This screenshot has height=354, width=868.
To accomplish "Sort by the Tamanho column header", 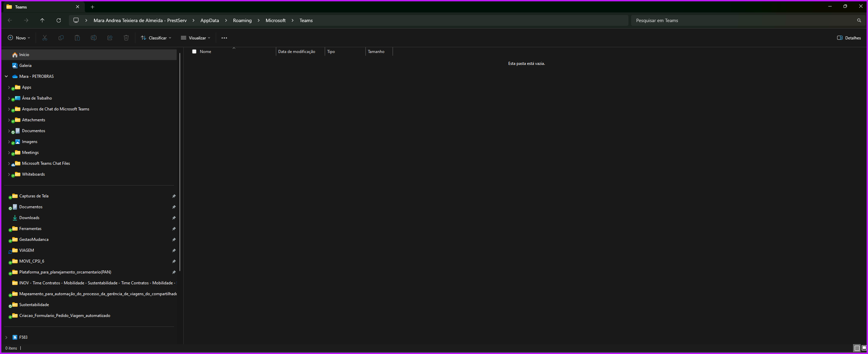I will (x=379, y=52).
